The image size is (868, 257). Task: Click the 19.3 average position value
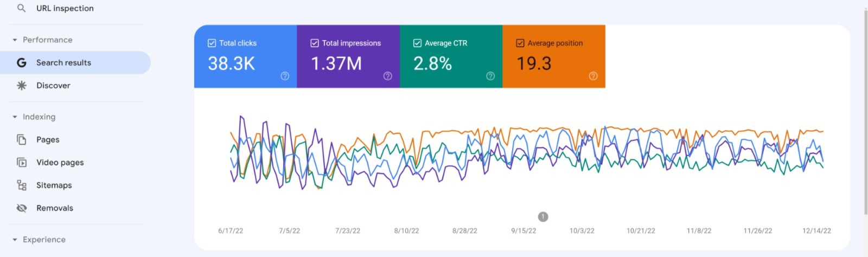(534, 63)
